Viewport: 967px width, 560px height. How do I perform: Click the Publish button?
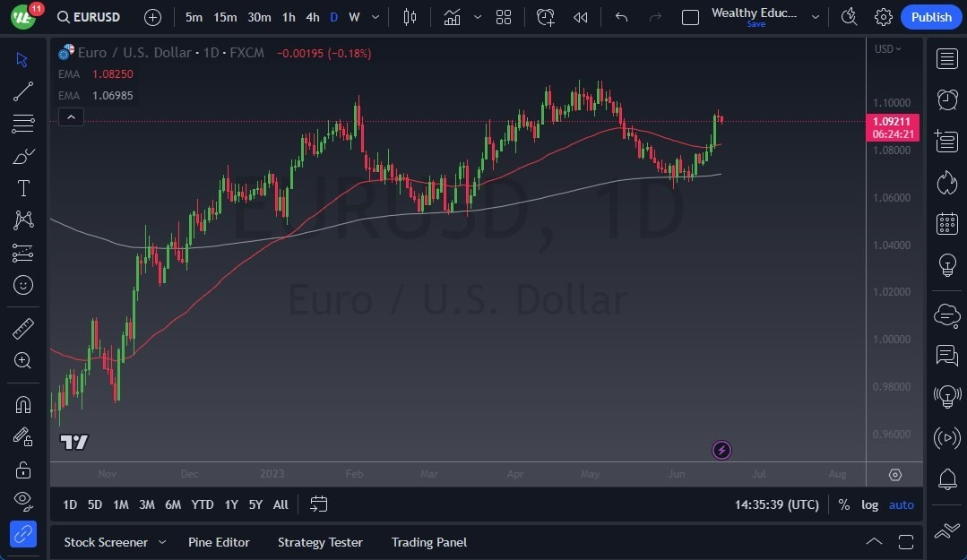click(x=930, y=17)
